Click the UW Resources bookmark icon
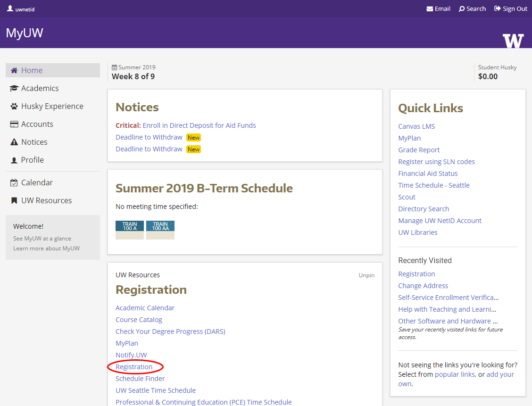This screenshot has height=406, width=532. 14,201
